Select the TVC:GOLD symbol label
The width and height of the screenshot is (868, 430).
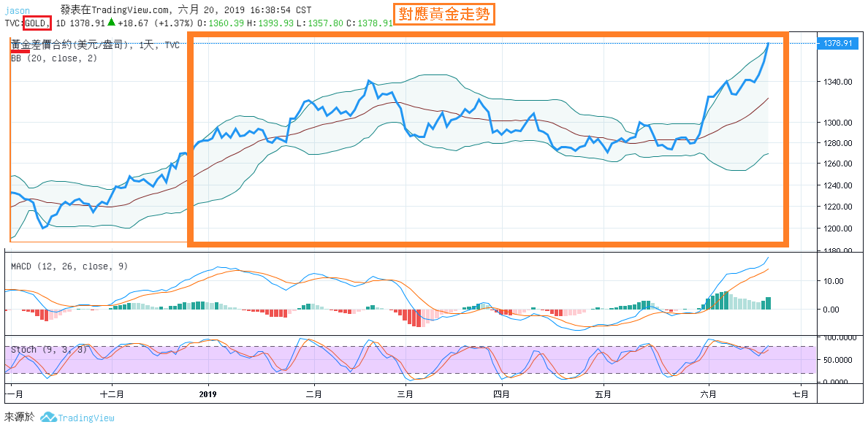(28, 23)
